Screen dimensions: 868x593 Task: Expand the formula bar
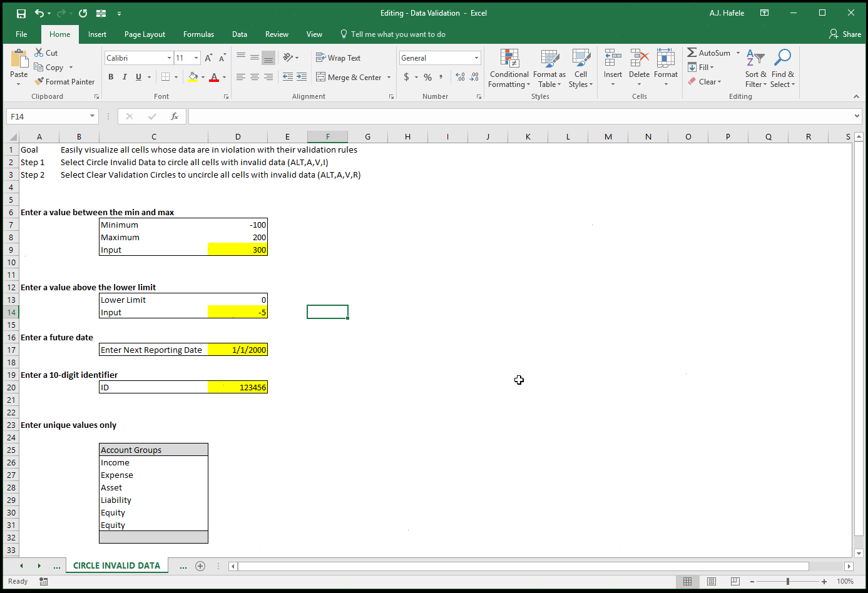[x=857, y=116]
